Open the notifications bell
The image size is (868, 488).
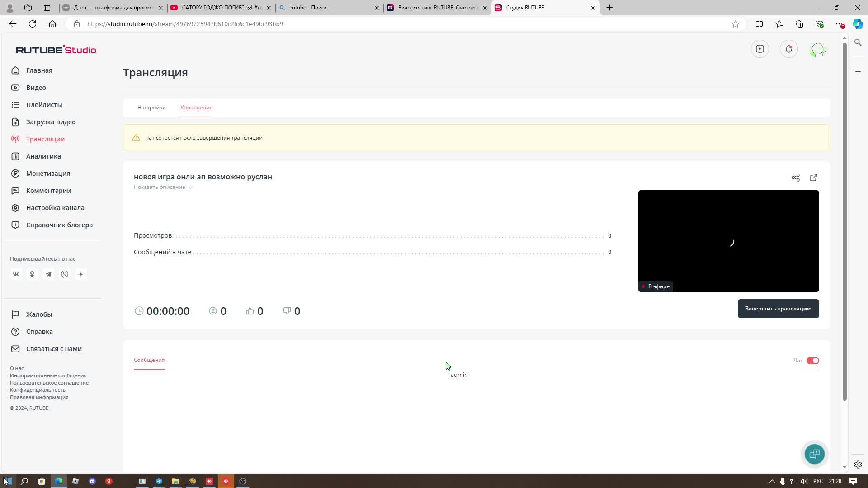(789, 49)
